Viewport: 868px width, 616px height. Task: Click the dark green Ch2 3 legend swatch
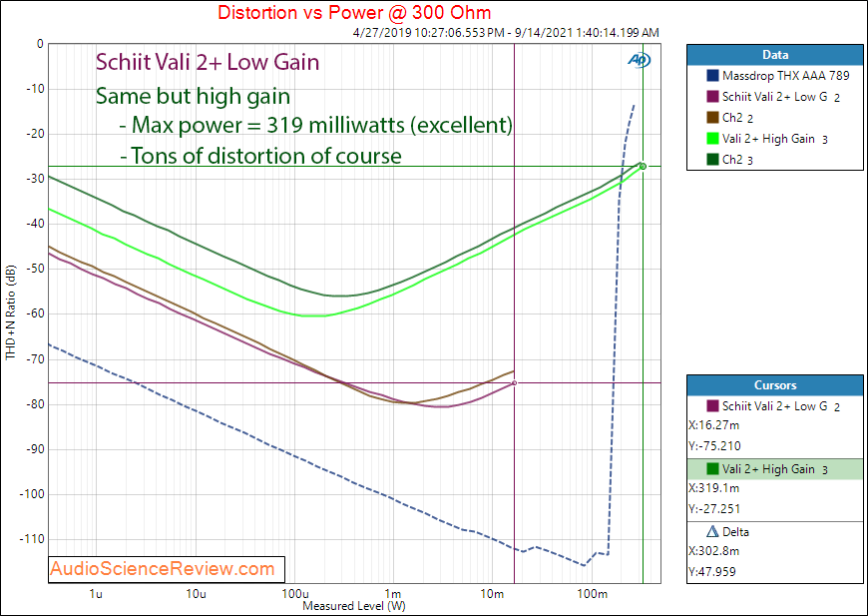pos(712,160)
